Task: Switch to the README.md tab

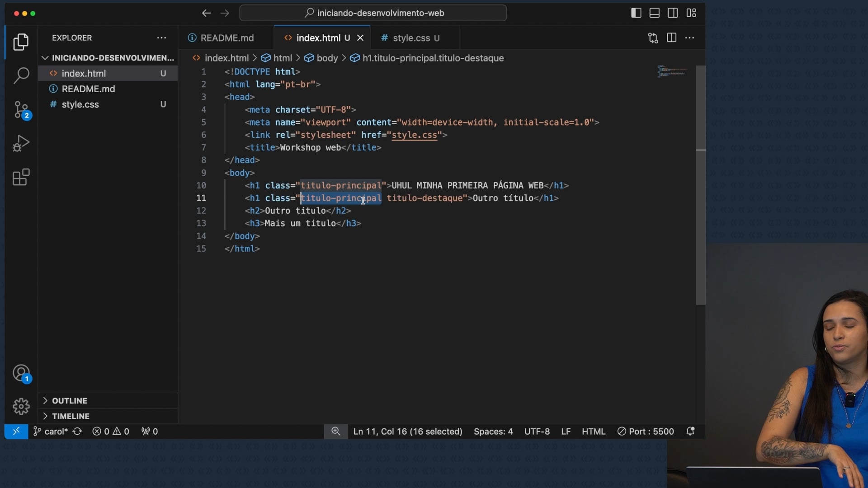Action: click(x=227, y=38)
